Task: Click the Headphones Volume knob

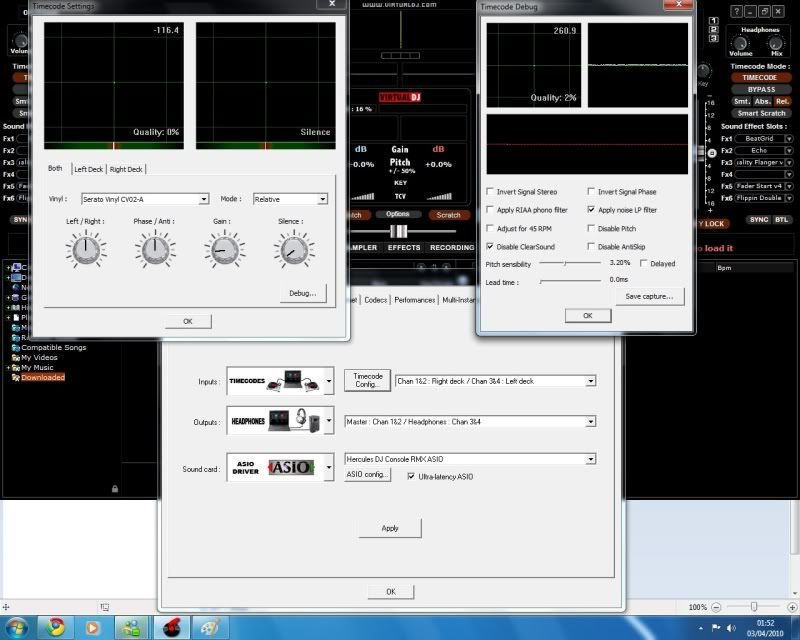Action: click(x=740, y=43)
